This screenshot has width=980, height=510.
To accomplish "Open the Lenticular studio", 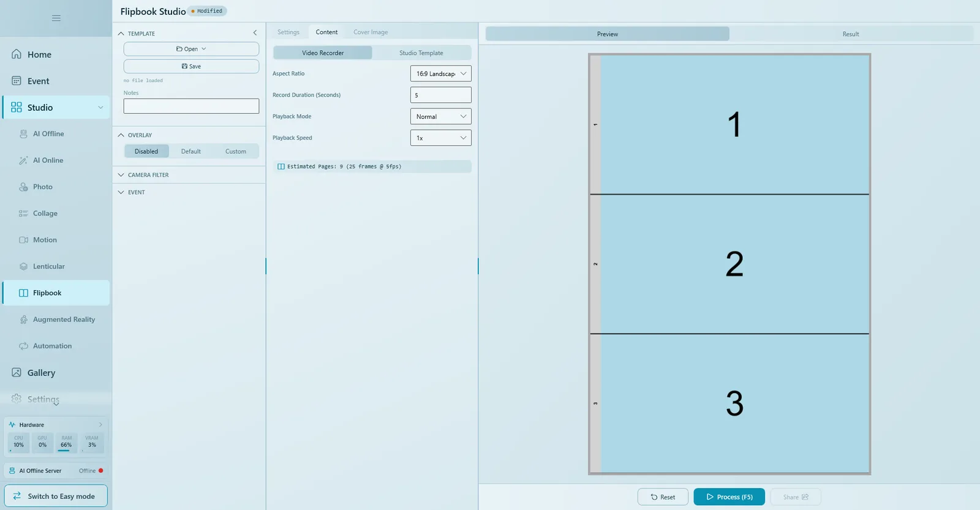I will 56,266.
